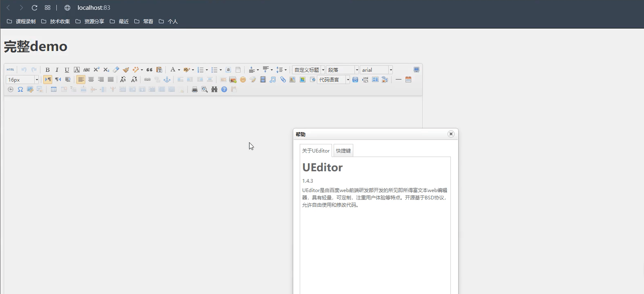Insert a table
Screen dimensions: 644x294
[53, 89]
